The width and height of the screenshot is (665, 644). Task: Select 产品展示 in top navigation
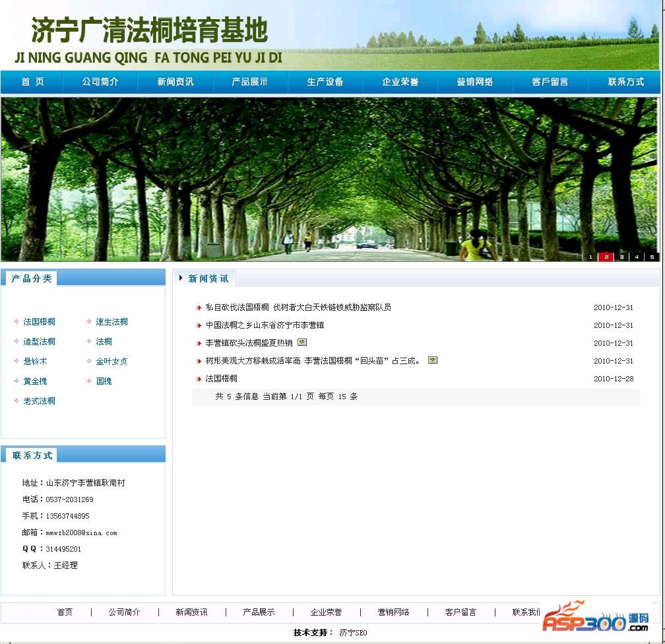point(250,82)
